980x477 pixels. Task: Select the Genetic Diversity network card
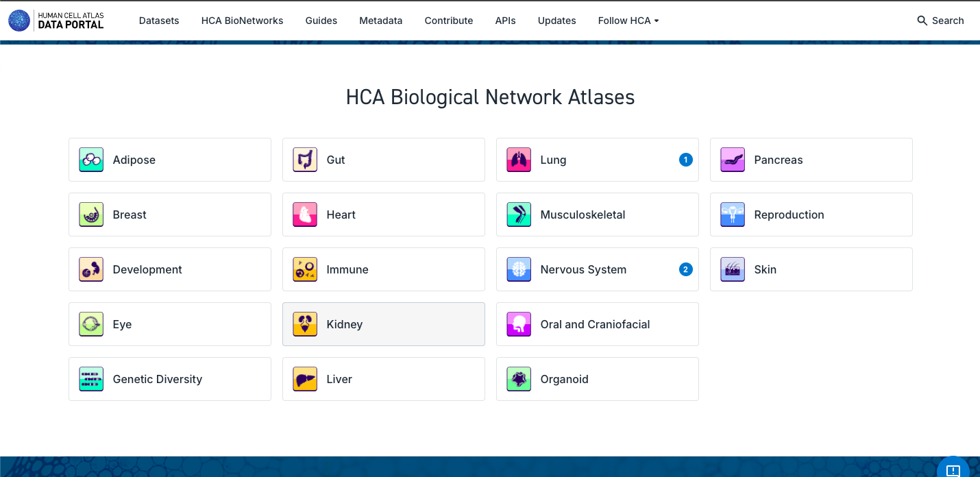pos(169,379)
